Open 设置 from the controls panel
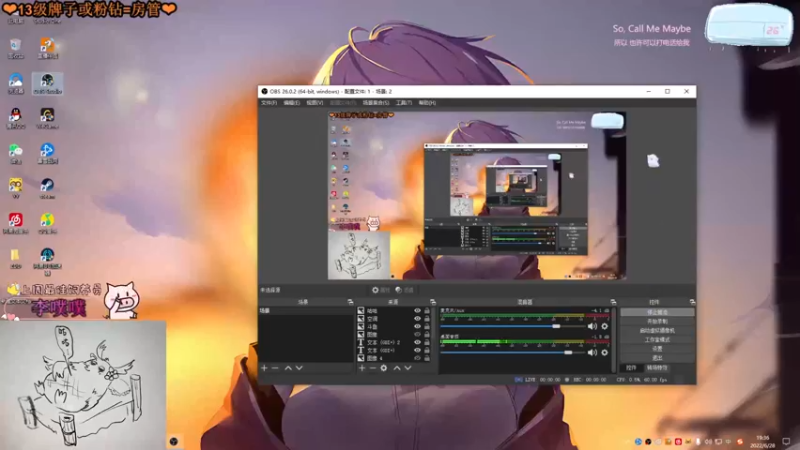The width and height of the screenshot is (800, 450). (657, 349)
